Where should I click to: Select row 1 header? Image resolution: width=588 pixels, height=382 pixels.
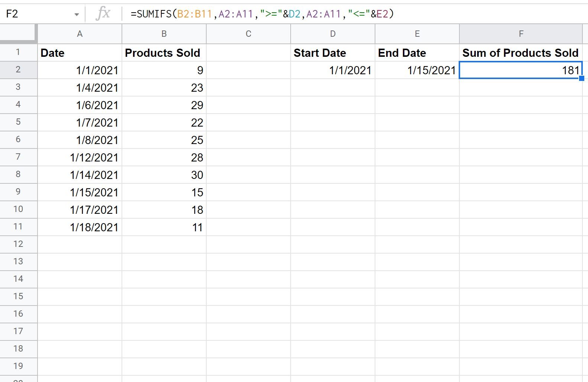[19, 52]
